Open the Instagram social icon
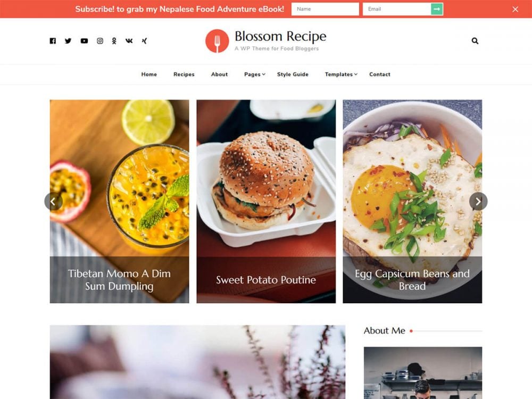532x399 pixels. (100, 41)
